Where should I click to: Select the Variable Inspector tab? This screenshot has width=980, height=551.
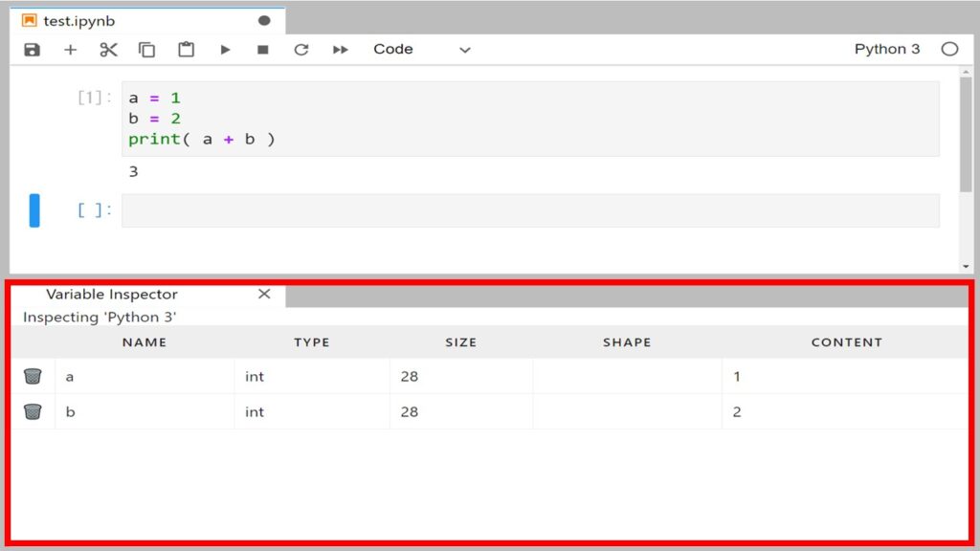112,294
